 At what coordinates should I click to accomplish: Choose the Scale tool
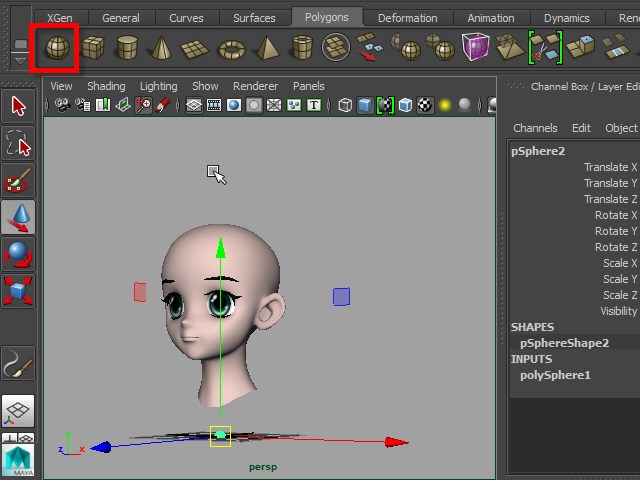(18, 291)
